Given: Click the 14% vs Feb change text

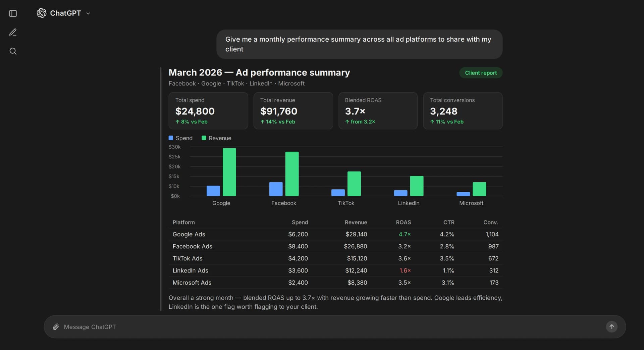Looking at the screenshot, I should [x=278, y=122].
